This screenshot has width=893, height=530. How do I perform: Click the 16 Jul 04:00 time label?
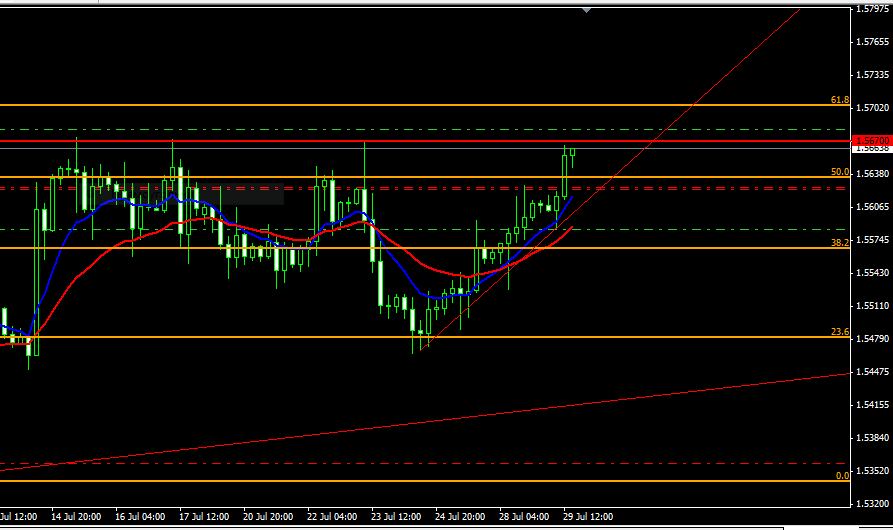tap(140, 517)
